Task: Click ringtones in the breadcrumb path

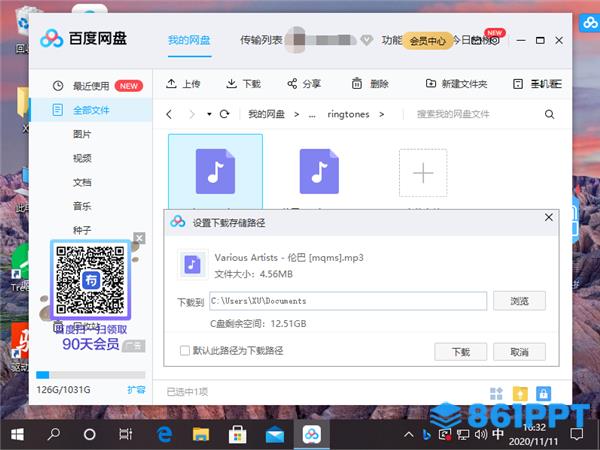Action: pyautogui.click(x=348, y=114)
